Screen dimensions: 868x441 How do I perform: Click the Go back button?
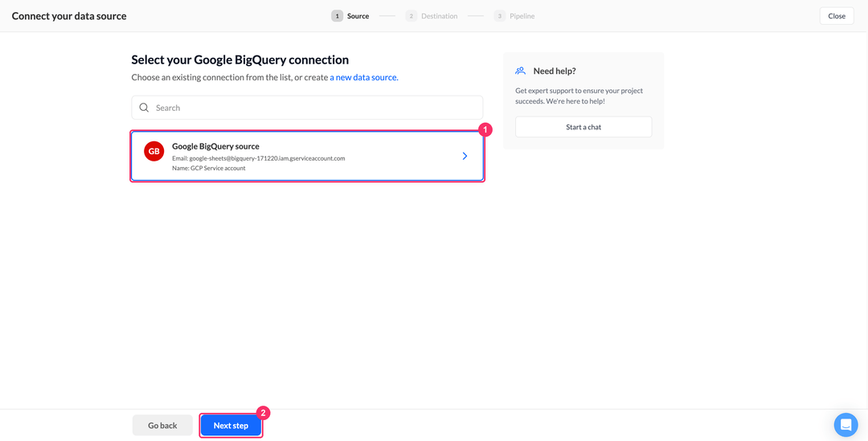point(162,426)
